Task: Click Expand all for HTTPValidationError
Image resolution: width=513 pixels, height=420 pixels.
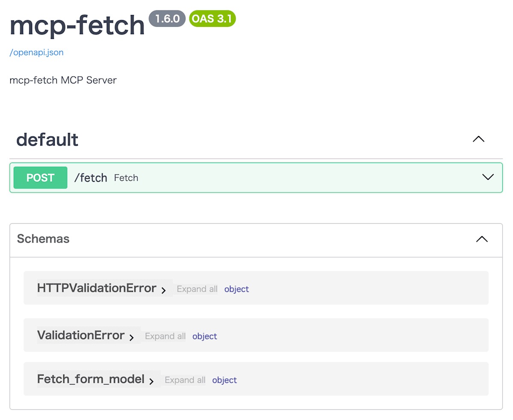Action: (x=196, y=289)
